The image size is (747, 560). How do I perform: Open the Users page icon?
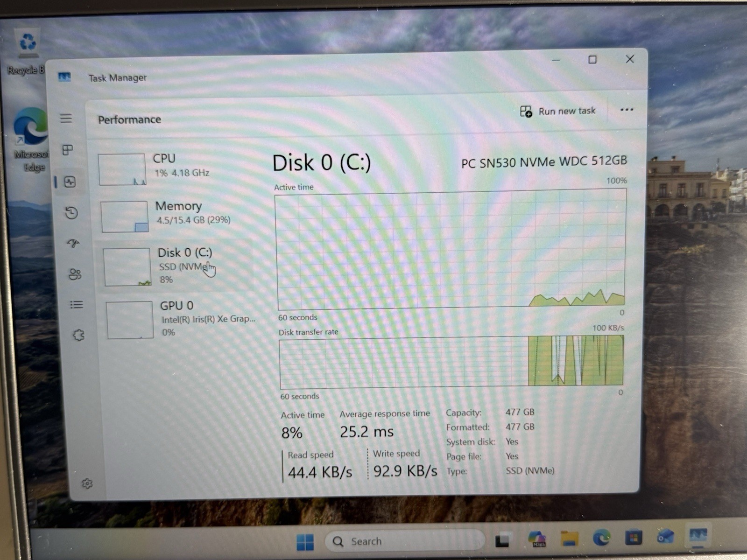click(x=75, y=274)
